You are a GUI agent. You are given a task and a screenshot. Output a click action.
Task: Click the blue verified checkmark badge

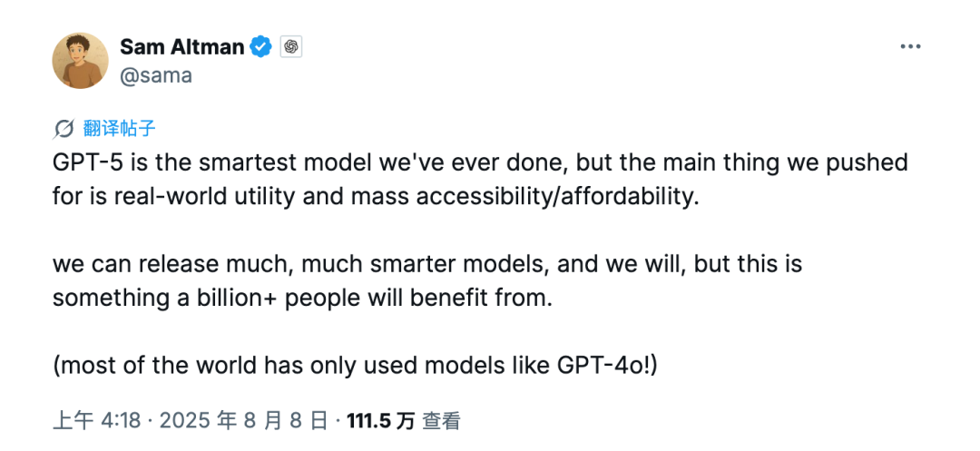[260, 47]
